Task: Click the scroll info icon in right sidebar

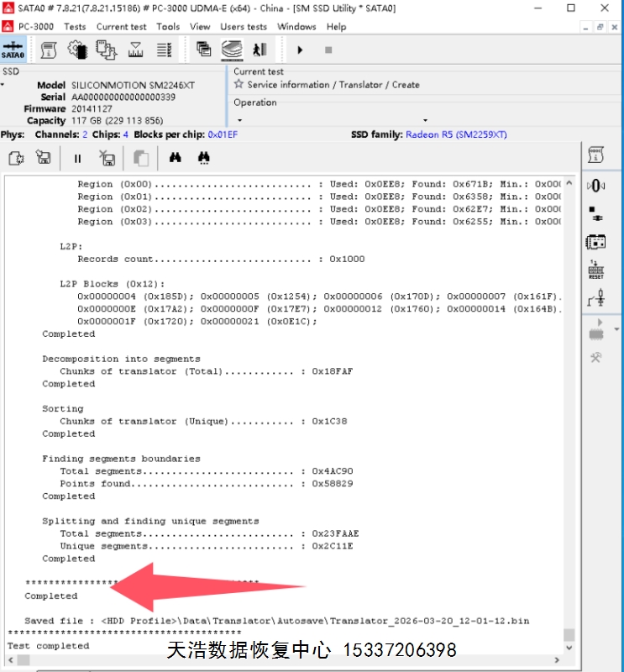Action: coord(595,155)
